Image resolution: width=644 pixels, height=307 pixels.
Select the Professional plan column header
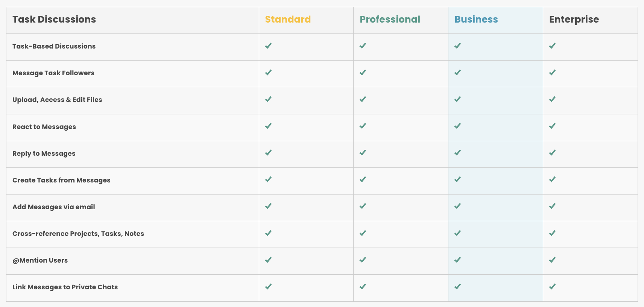click(x=390, y=20)
